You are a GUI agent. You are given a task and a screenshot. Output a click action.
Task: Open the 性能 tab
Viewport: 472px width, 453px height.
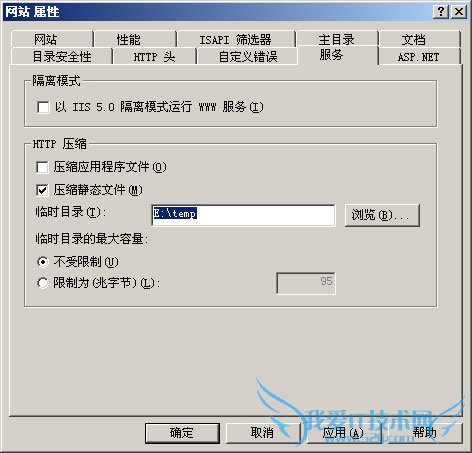point(135,39)
